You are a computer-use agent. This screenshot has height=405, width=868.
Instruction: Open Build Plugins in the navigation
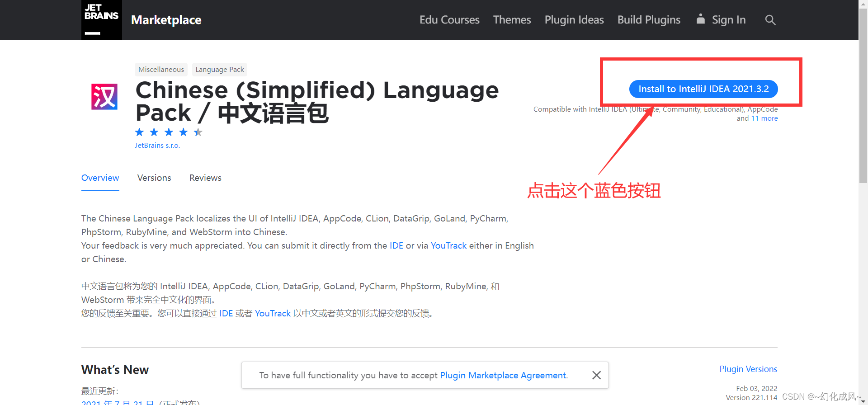tap(649, 20)
